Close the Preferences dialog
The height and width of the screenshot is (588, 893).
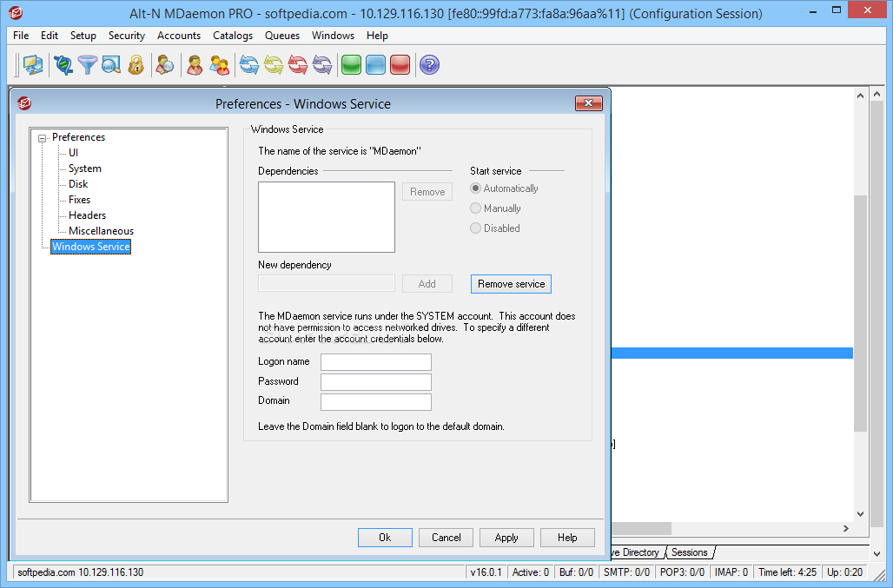(589, 103)
